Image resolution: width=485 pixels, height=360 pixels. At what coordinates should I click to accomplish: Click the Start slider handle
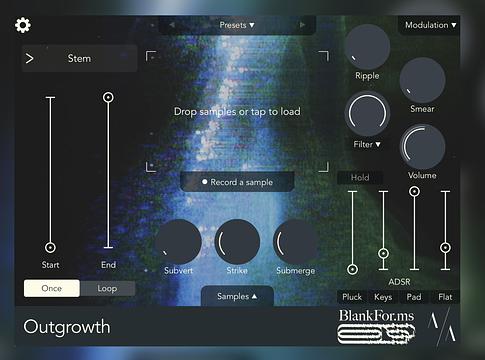(x=50, y=248)
